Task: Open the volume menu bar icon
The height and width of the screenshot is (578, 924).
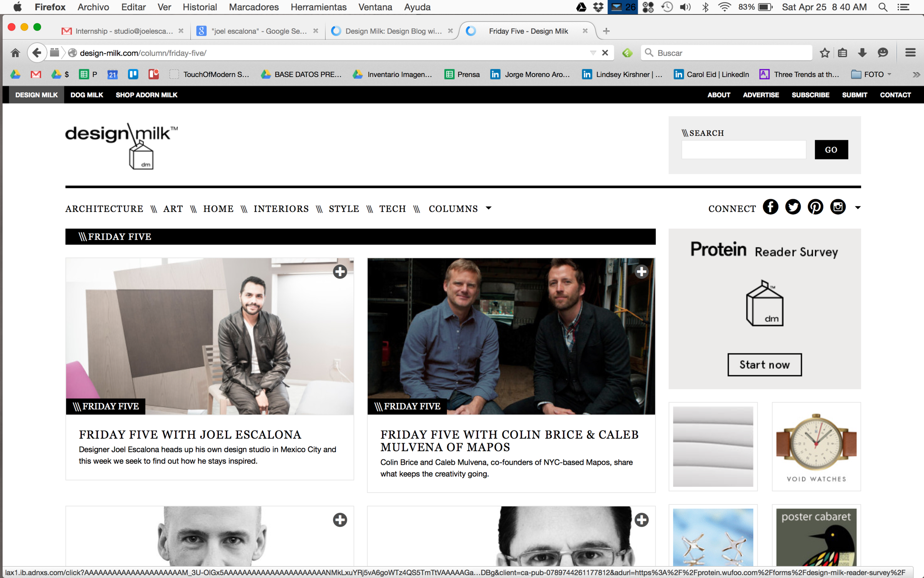Action: coord(685,7)
